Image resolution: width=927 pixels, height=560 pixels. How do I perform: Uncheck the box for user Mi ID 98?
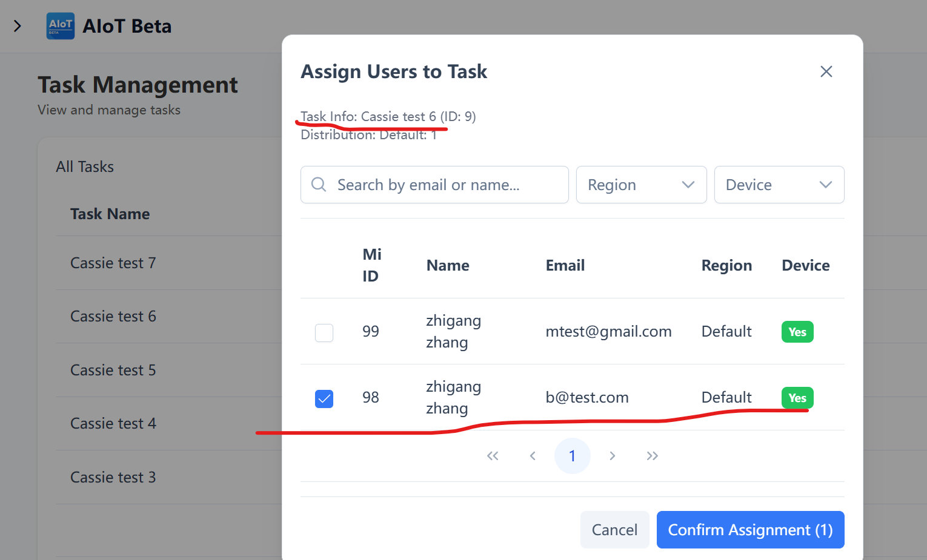(x=324, y=398)
